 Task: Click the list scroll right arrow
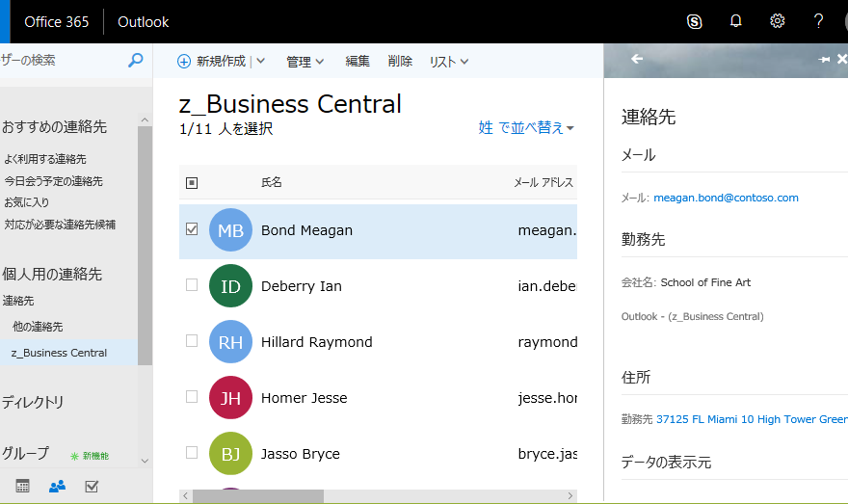point(570,496)
